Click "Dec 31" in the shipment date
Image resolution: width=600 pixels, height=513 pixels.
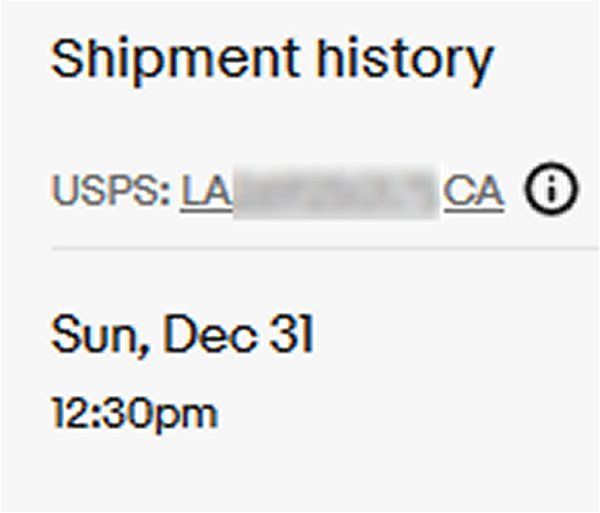[x=237, y=336]
